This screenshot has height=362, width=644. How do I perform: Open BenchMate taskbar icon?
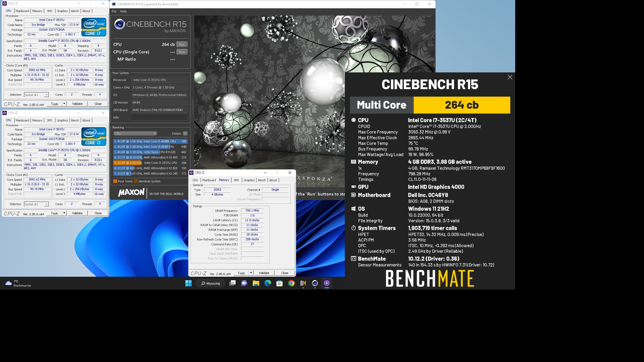pyautogui.click(x=303, y=283)
